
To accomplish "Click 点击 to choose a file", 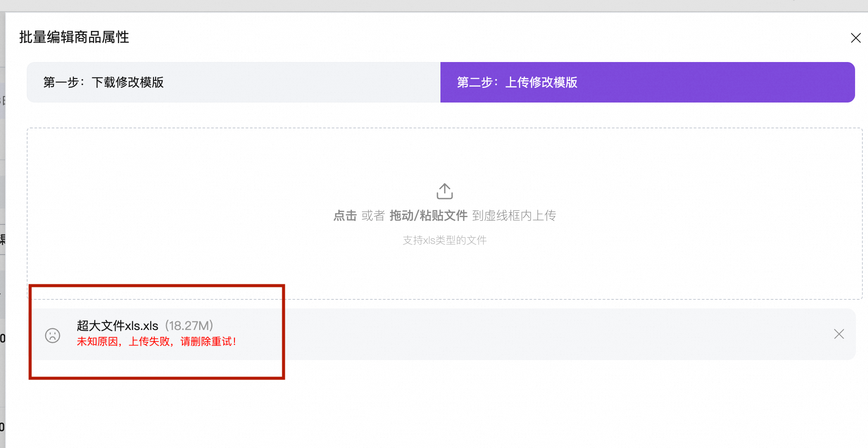I will click(345, 215).
